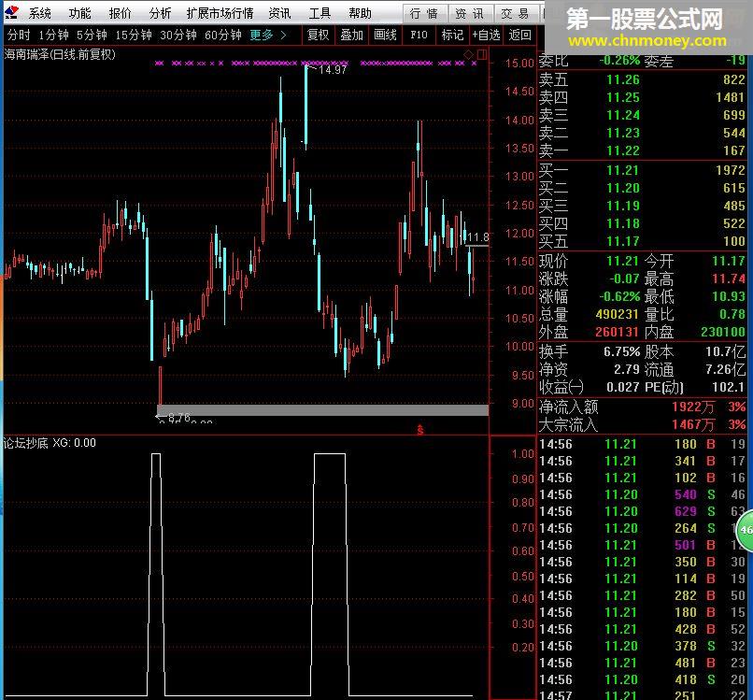This screenshot has width=753, height=700.
Task: Click the 买二 row at 11.20
Action: click(642, 188)
